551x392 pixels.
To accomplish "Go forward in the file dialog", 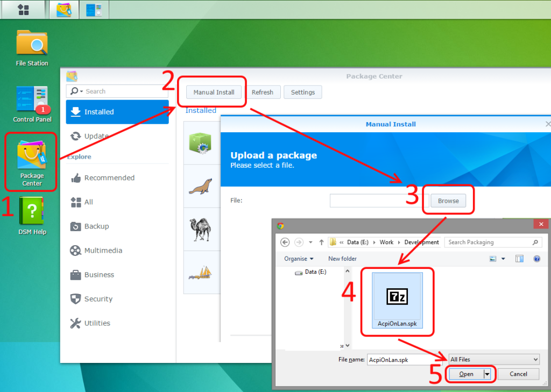I will pos(299,243).
